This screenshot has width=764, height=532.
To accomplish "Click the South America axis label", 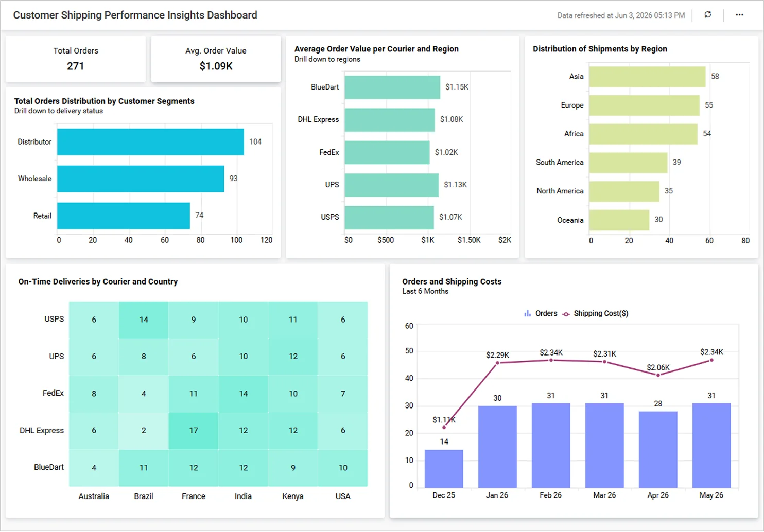I will 560,163.
